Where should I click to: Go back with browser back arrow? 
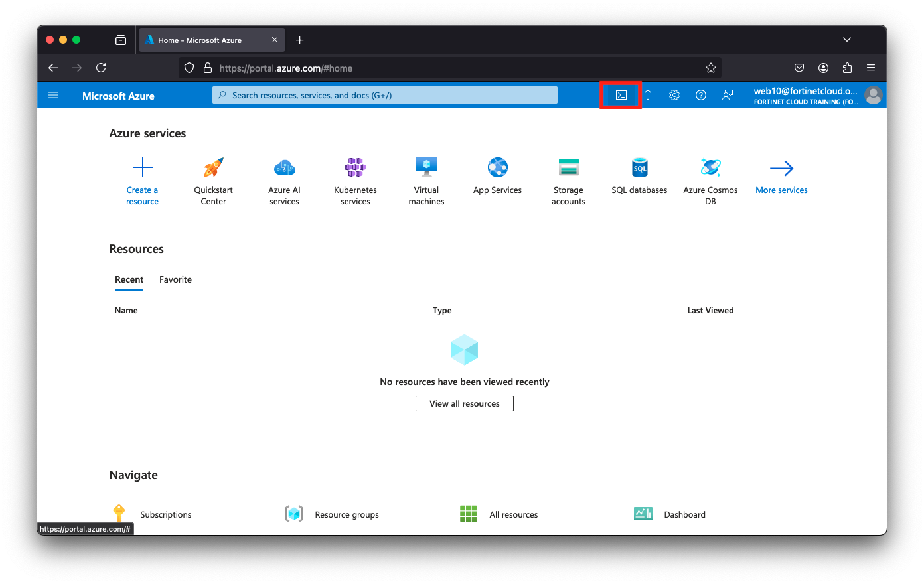(x=53, y=68)
